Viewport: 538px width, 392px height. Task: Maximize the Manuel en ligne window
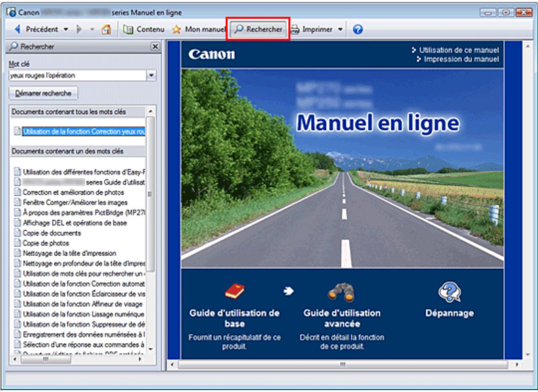[x=506, y=12]
